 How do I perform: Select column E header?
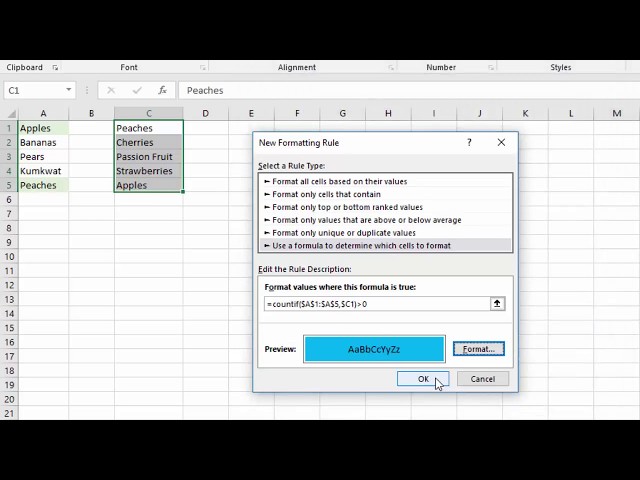pyautogui.click(x=251, y=113)
